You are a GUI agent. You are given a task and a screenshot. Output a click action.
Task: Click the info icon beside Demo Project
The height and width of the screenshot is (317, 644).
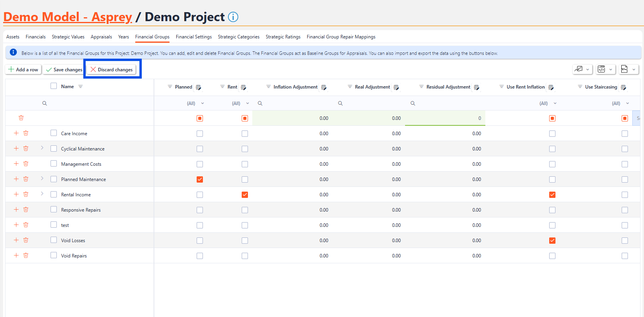pos(233,17)
